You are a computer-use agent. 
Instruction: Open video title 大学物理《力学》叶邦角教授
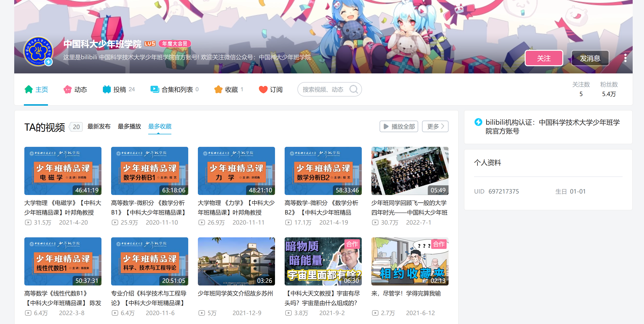236,207
